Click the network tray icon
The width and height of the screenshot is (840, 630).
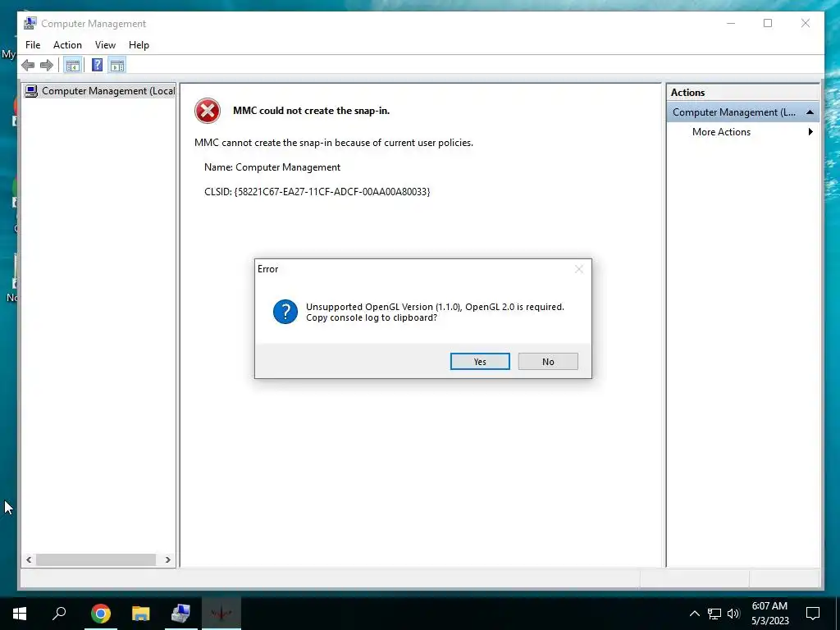tap(714, 614)
